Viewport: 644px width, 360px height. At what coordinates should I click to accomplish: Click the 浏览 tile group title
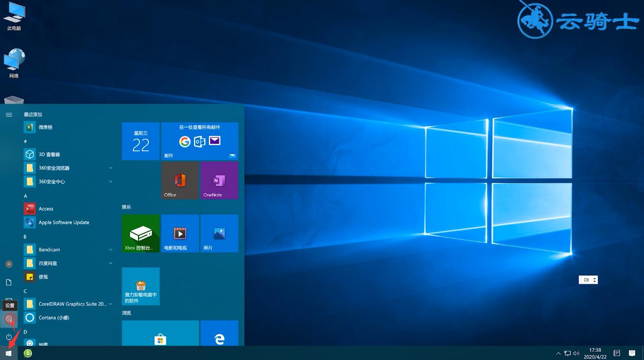pos(127,313)
